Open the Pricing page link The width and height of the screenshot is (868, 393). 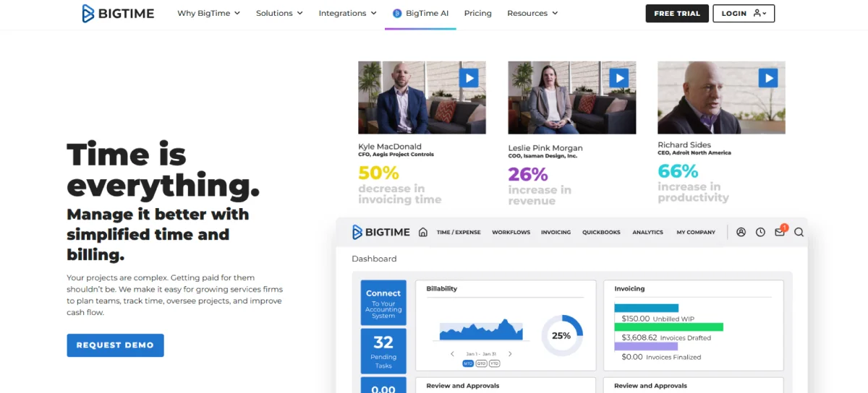click(478, 13)
